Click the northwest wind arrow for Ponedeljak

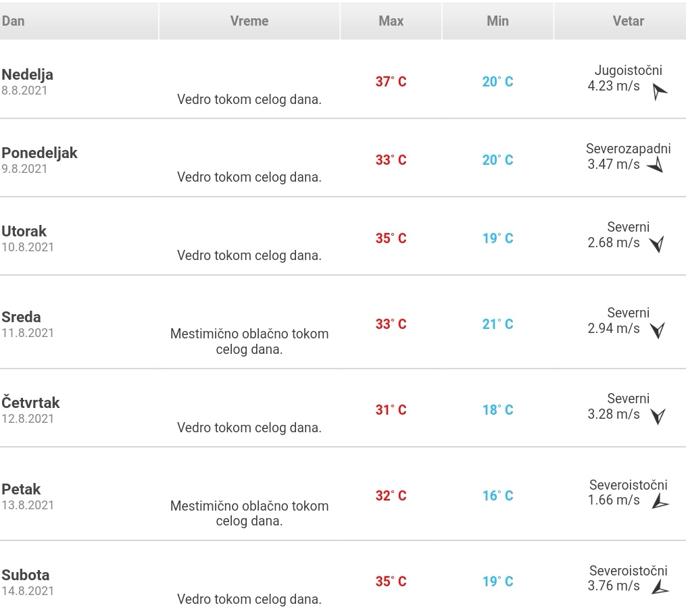(x=655, y=165)
